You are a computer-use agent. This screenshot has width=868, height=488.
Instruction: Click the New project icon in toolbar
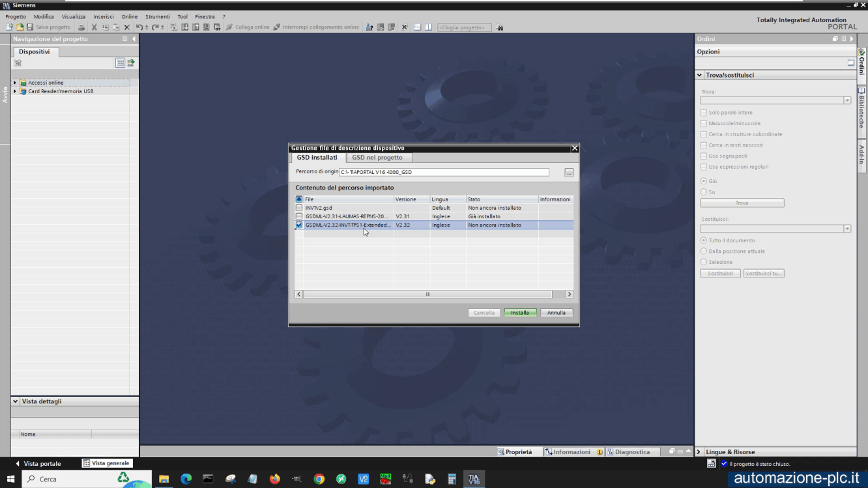[x=9, y=27]
